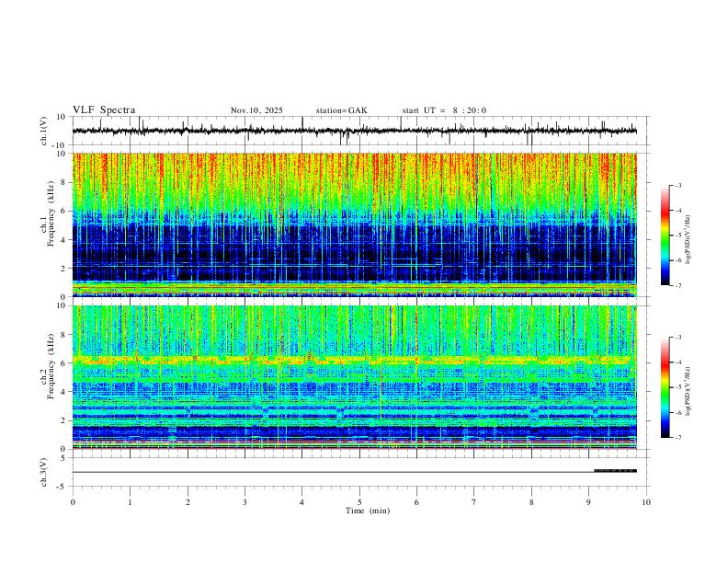Click inside the ch.1 spectrogram panel
This screenshot has width=728, height=563.
(x=354, y=224)
